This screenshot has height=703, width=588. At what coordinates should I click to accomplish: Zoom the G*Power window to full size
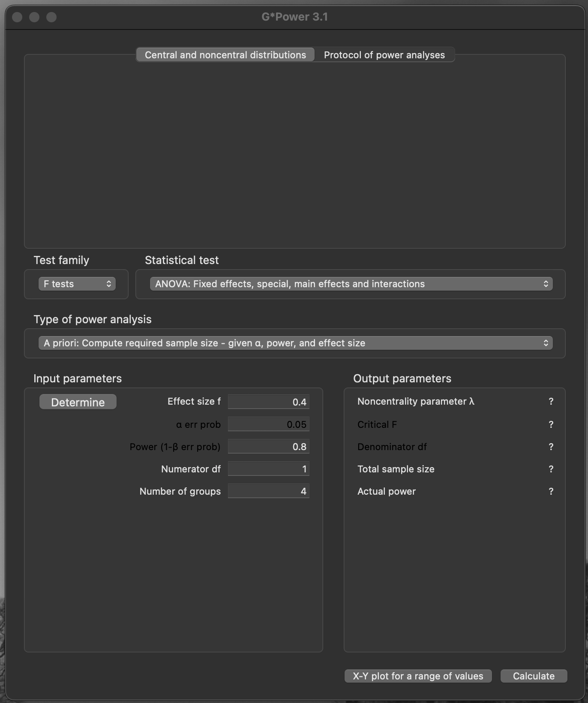pyautogui.click(x=51, y=17)
